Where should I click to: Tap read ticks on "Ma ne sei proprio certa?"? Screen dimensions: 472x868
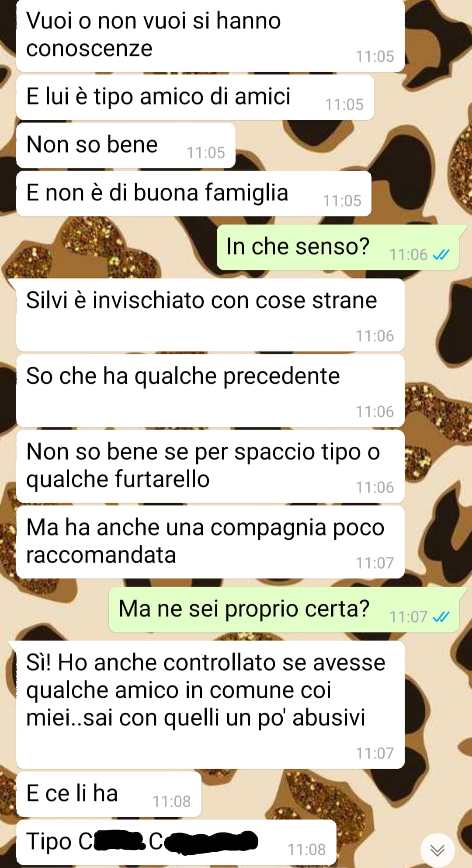click(441, 617)
